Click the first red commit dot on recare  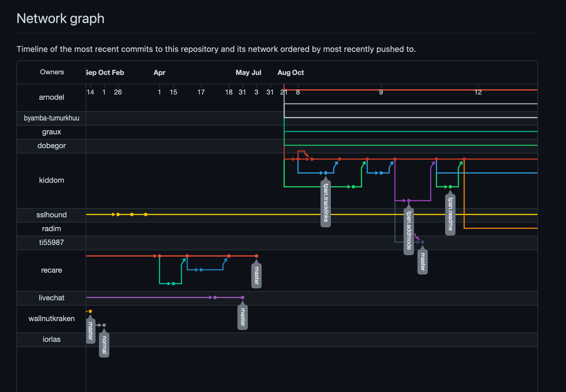coord(160,256)
